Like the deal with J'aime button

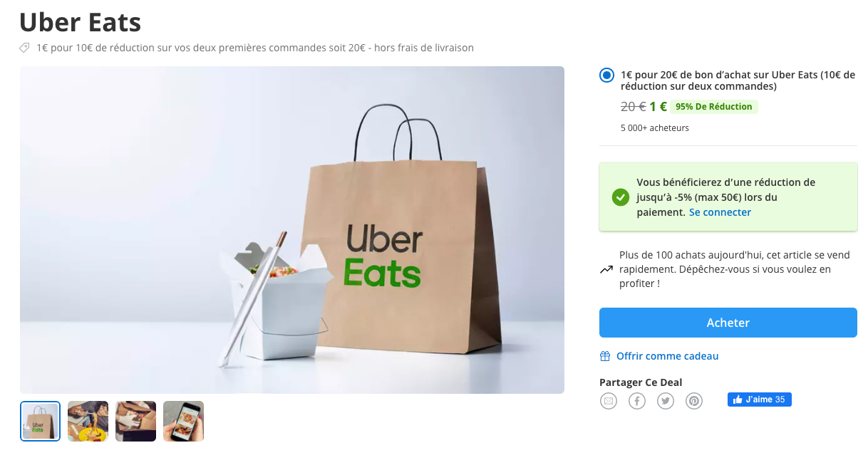tap(759, 399)
